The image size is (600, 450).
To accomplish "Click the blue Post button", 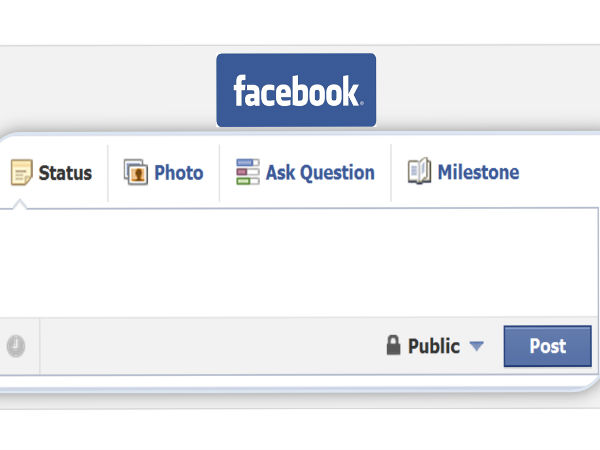I will coord(548,346).
